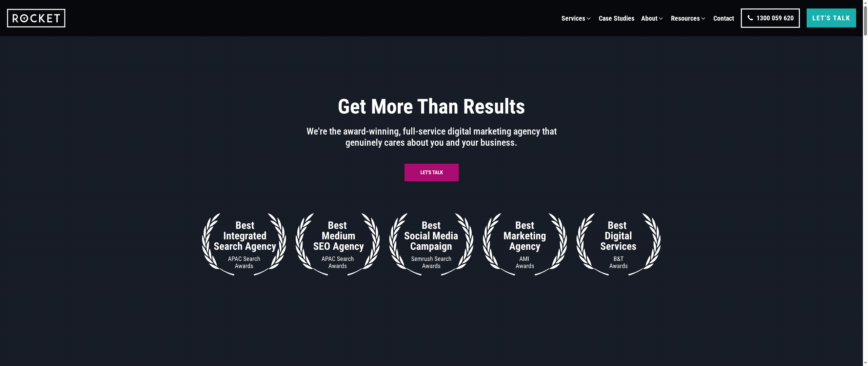Image resolution: width=868 pixels, height=366 pixels.
Task: Click the About menu item text
Action: coord(649,19)
